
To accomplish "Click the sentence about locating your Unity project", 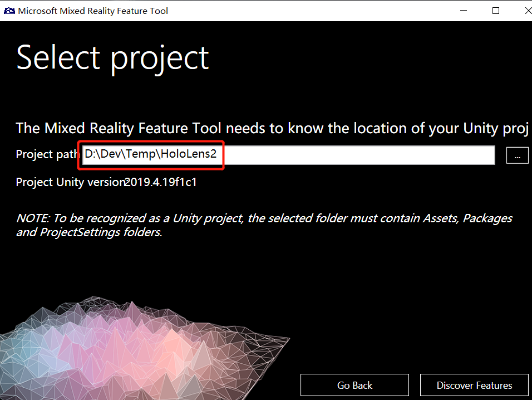I will coord(272,128).
